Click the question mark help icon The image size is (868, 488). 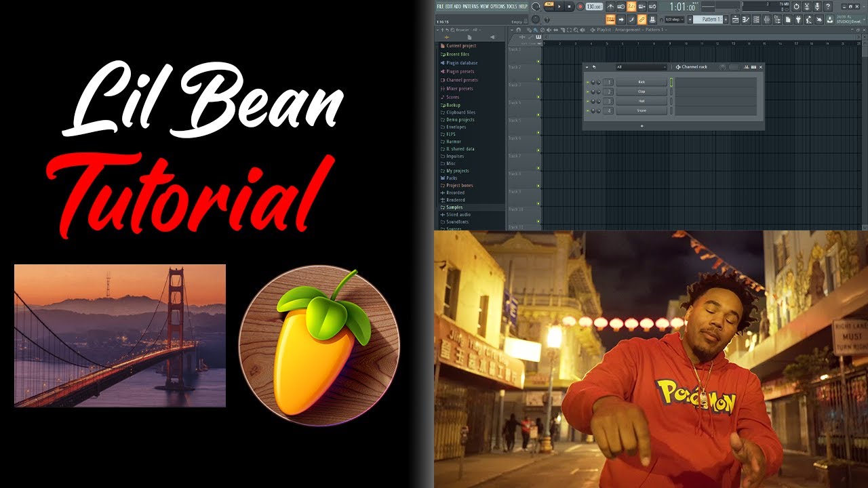point(828,7)
